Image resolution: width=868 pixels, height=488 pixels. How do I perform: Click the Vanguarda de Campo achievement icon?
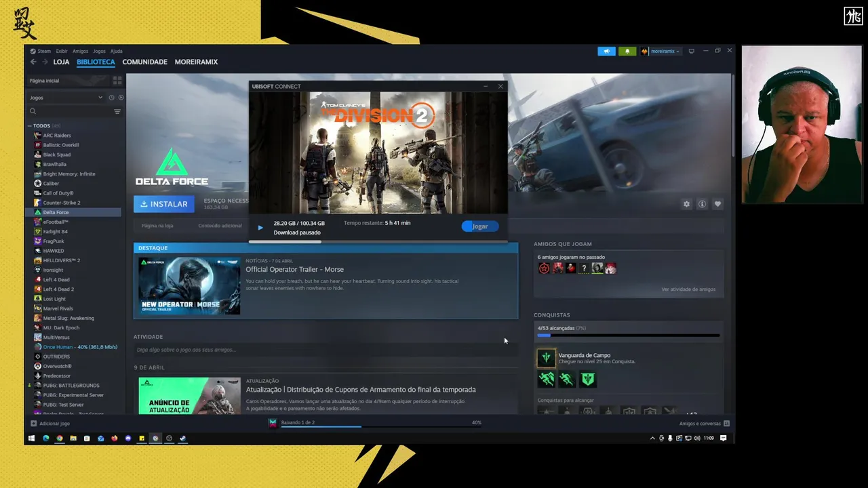coord(546,358)
